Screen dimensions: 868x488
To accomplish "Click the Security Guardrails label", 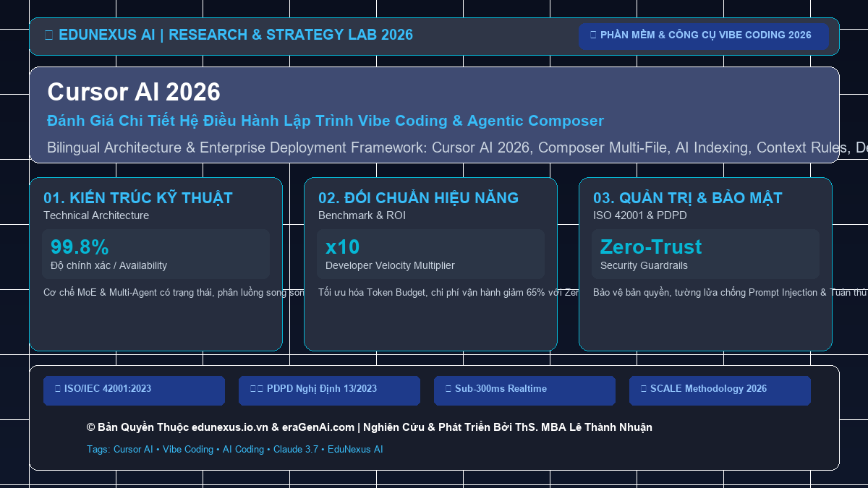I will point(644,265).
